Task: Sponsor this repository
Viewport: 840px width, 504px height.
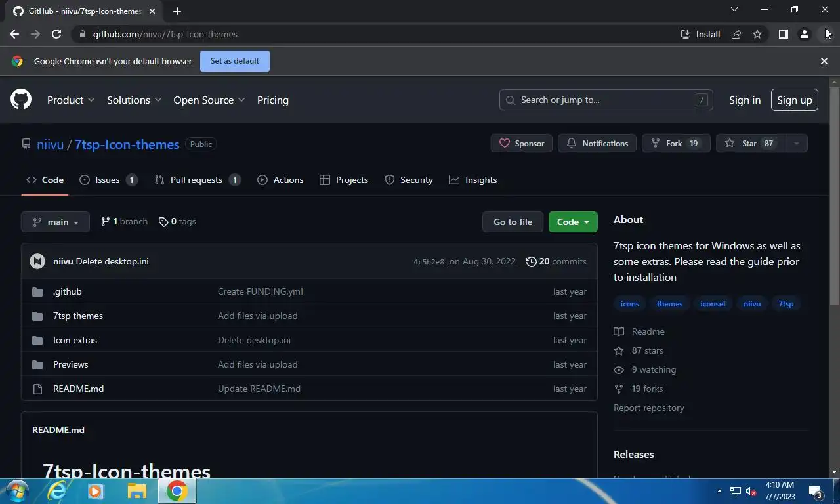Action: pos(522,143)
